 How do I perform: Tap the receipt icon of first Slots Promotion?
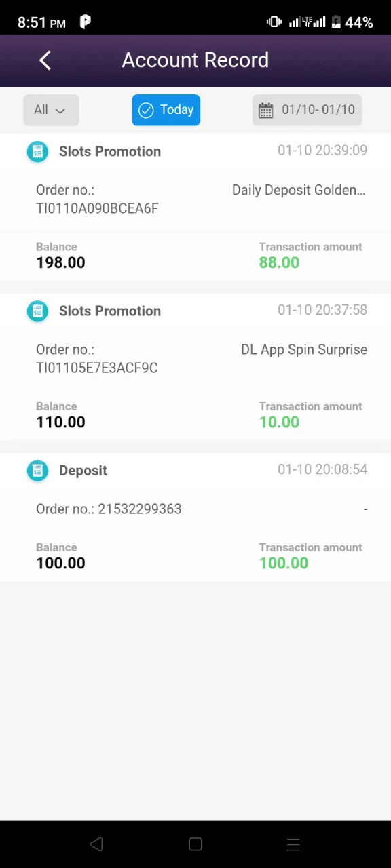37,152
